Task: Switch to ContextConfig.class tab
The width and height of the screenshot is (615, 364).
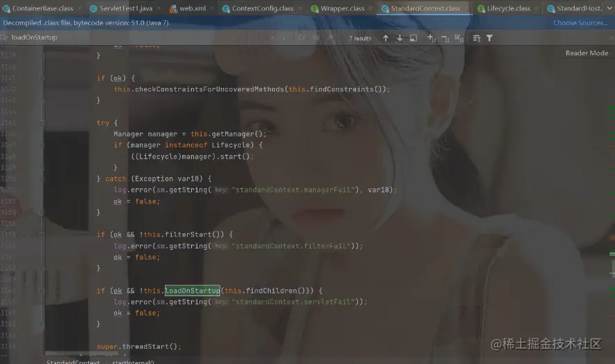Action: point(262,8)
